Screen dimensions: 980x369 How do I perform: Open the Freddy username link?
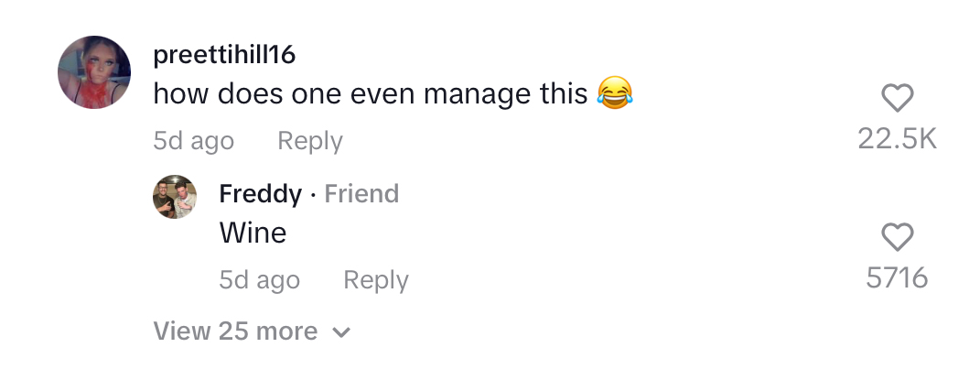pyautogui.click(x=260, y=194)
